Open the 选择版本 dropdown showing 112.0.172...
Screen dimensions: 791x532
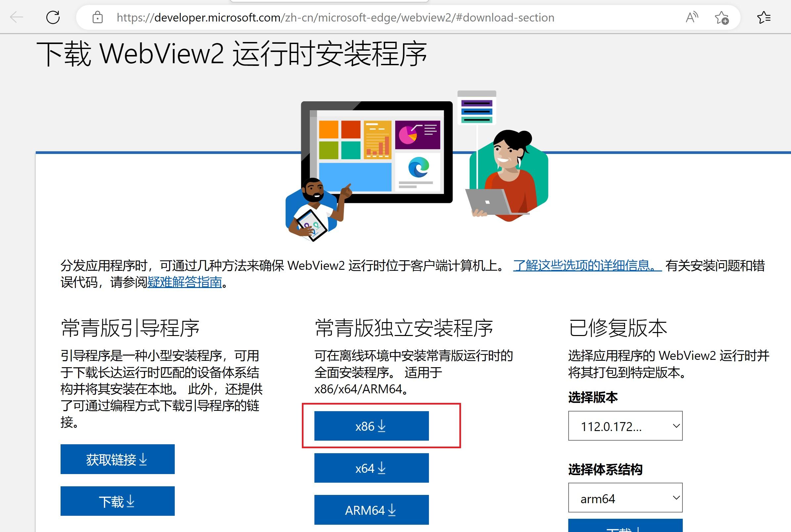coord(625,426)
